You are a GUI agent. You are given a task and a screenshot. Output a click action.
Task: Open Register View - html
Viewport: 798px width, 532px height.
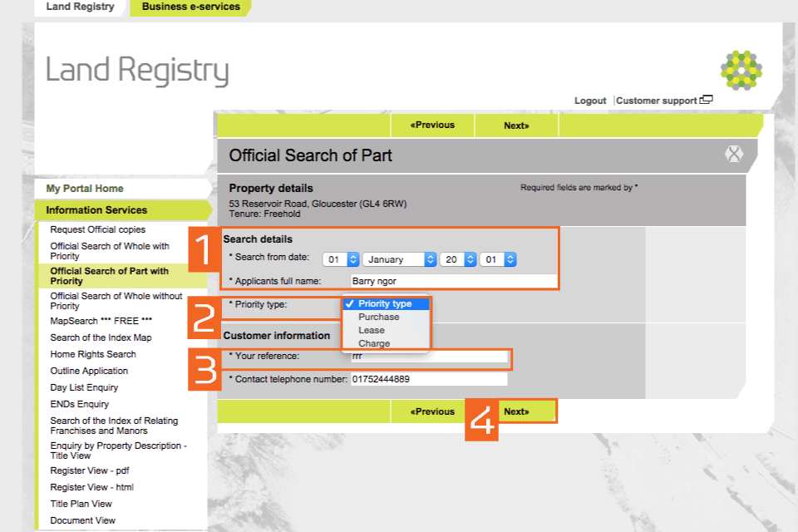pyautogui.click(x=91, y=487)
